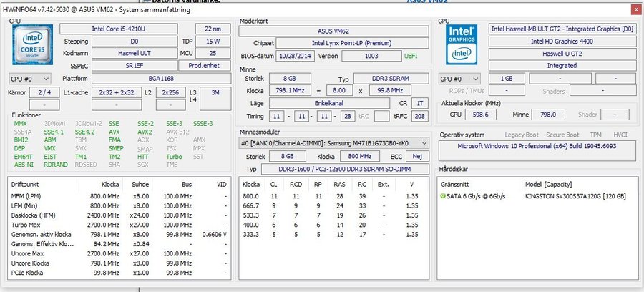644x292 pixels.
Task: Click the Intel Core i5 CPU logo
Action: pyautogui.click(x=31, y=47)
